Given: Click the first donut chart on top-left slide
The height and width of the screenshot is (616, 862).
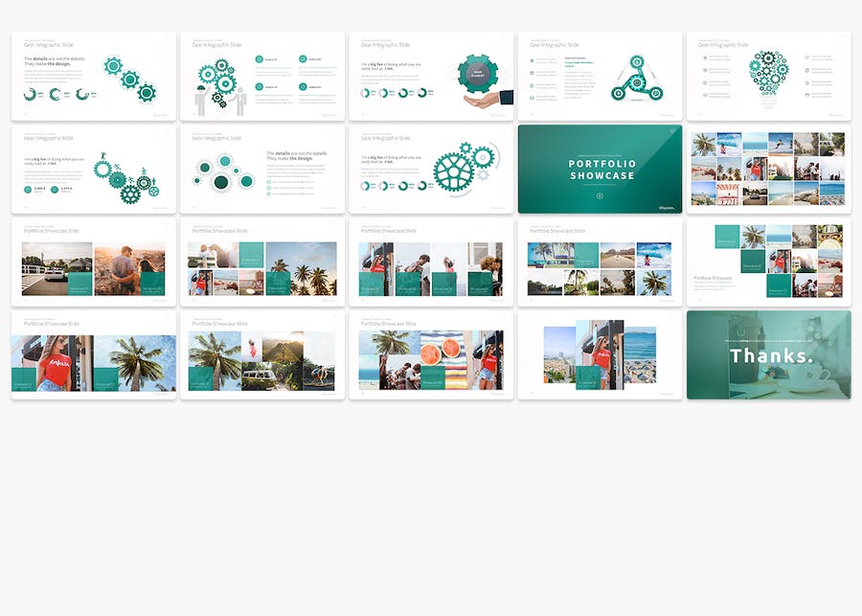Looking at the screenshot, I should point(30,94).
